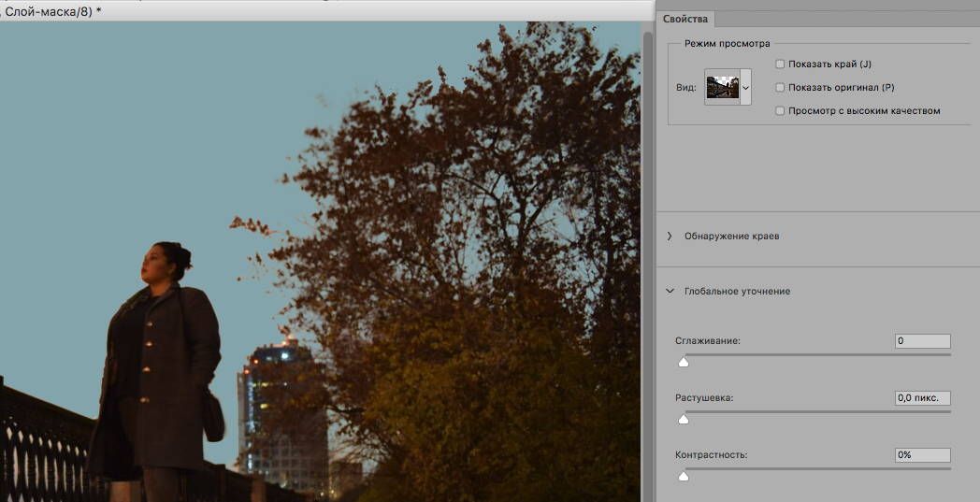The height and width of the screenshot is (502, 980).
Task: Click the Растушевка: label
Action: pyautogui.click(x=704, y=397)
